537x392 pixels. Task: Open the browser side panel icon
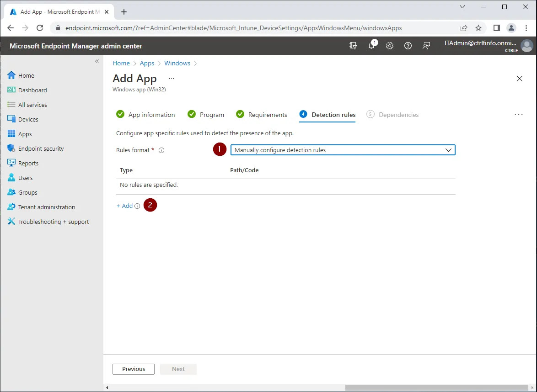tap(497, 28)
